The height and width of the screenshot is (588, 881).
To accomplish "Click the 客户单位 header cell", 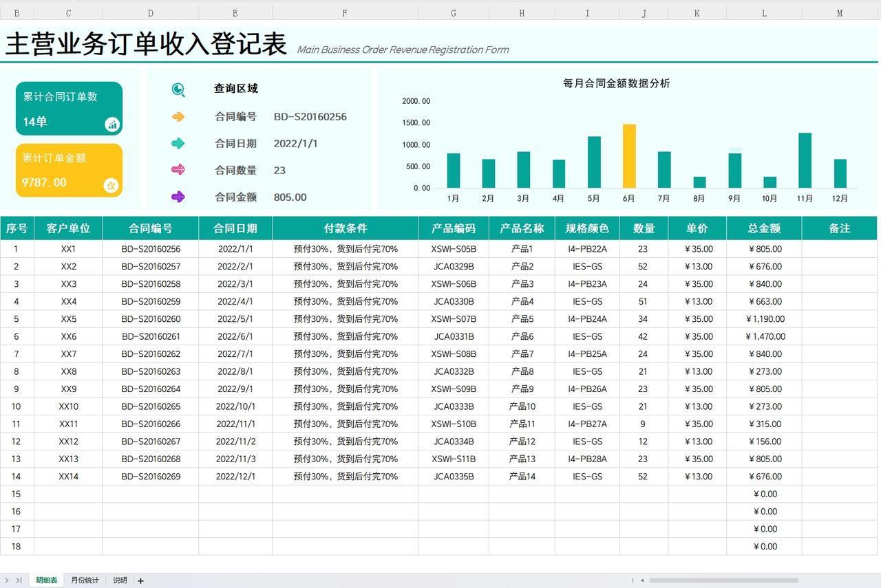I will coord(68,228).
